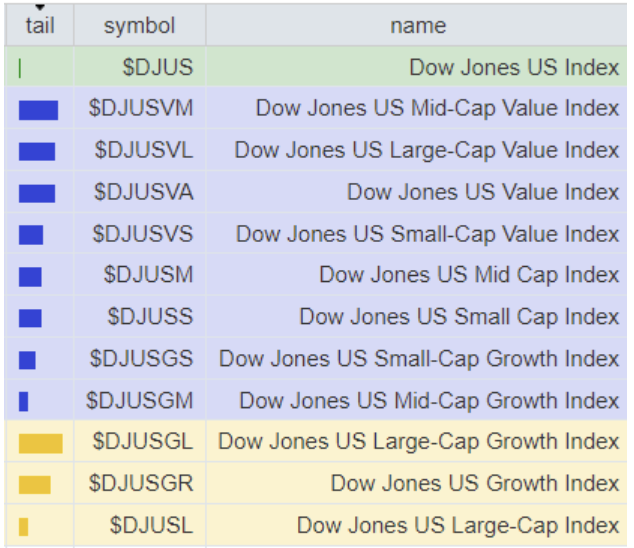
Task: Open Dow Jones US Small Cap Index
Action: [459, 317]
